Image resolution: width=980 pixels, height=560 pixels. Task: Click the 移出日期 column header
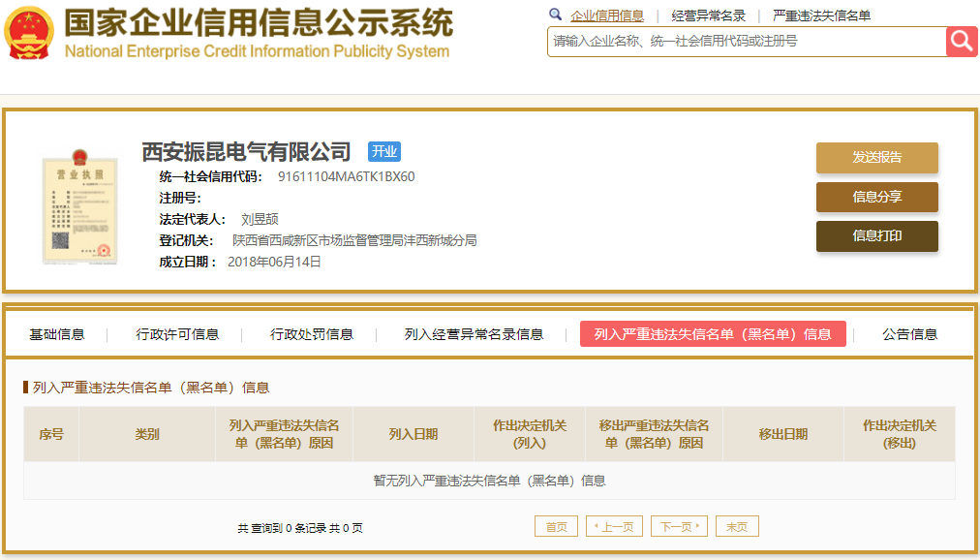point(783,434)
